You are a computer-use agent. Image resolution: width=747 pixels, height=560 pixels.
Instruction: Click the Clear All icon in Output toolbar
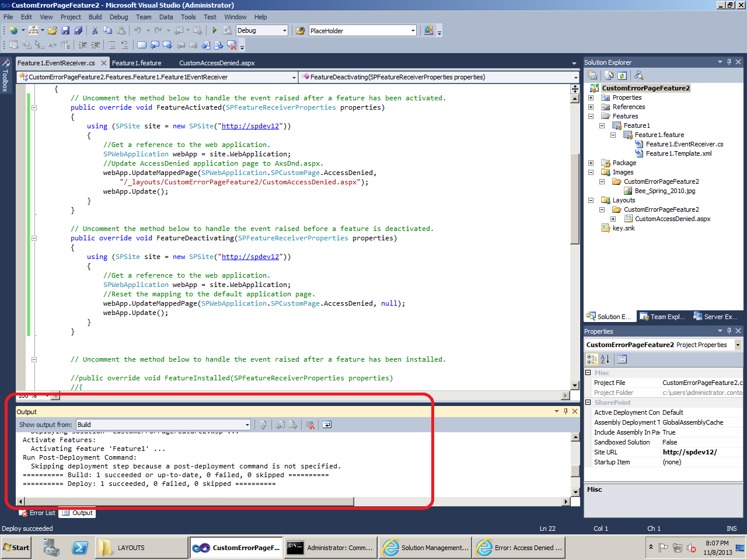tap(310, 425)
